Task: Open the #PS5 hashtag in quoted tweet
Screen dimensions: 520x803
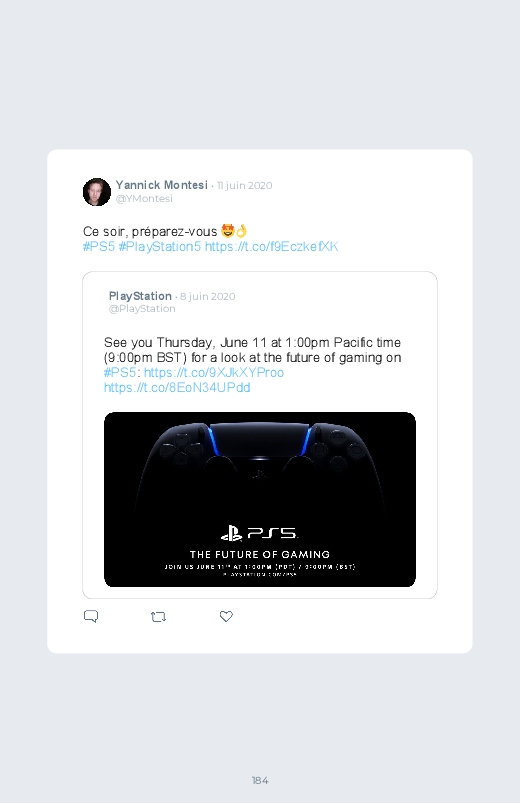Action: pos(120,372)
